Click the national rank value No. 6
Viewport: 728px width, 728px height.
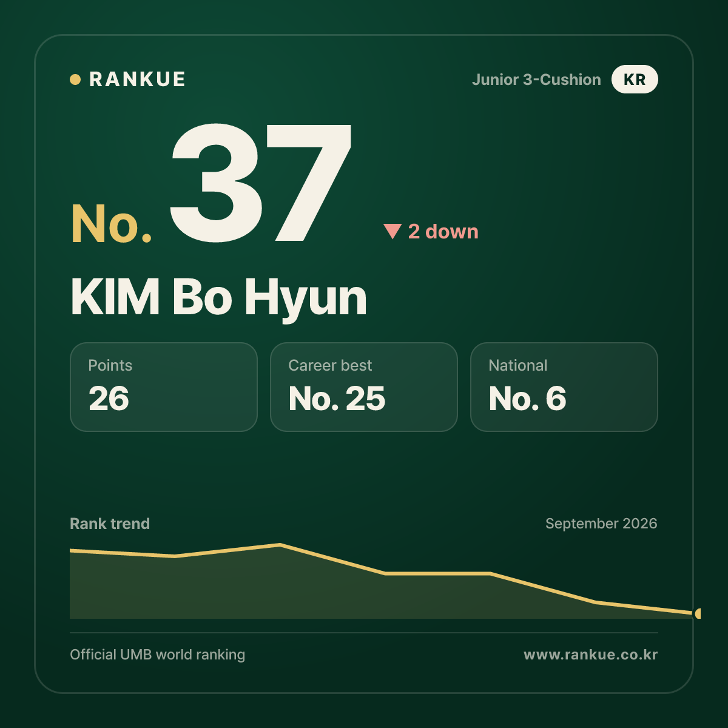tap(527, 399)
